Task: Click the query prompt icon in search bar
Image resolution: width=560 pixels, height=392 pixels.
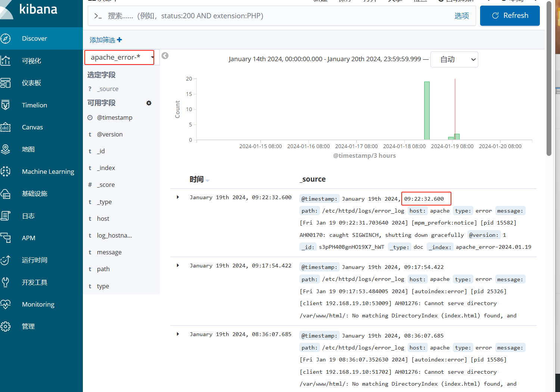Action: point(98,16)
